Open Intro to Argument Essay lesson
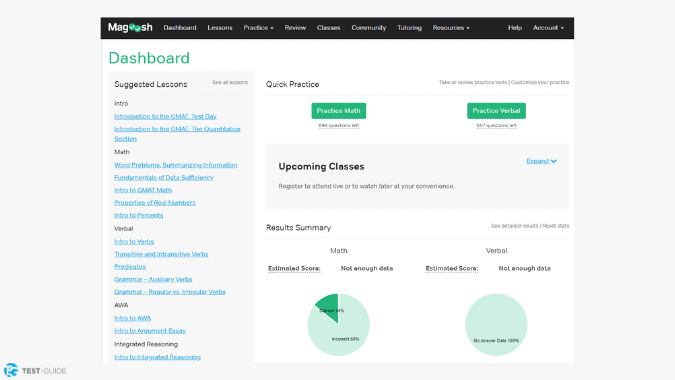The height and width of the screenshot is (380, 675). 150,331
